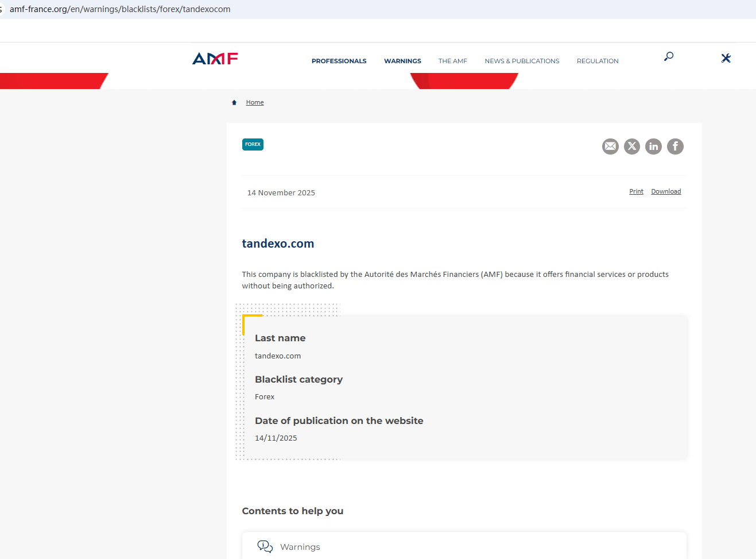Viewport: 756px width, 559px height.
Task: Click the tandexo.com page heading
Action: [278, 244]
